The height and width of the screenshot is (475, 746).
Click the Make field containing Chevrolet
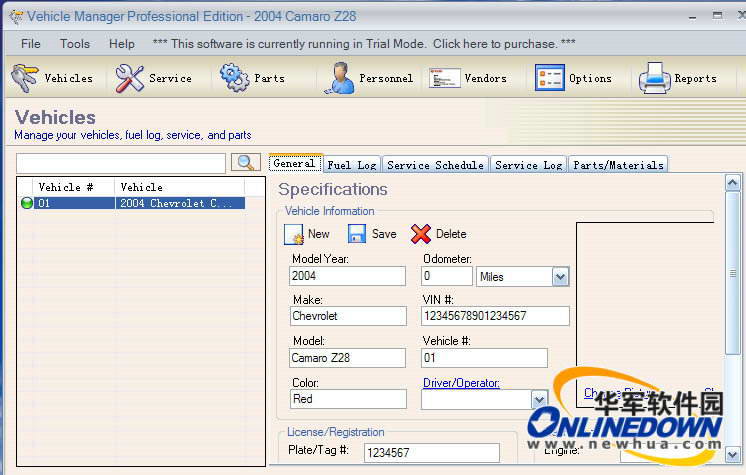[x=348, y=316]
